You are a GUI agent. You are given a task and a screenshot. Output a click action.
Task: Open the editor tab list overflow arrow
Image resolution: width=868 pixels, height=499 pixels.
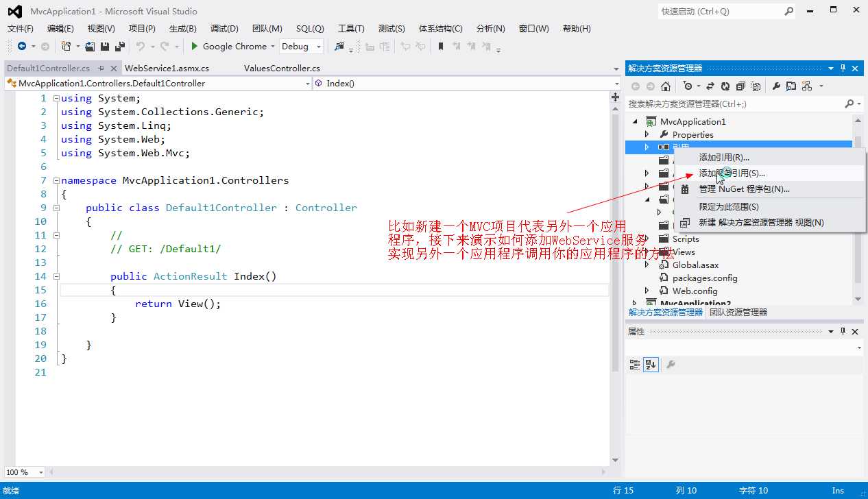point(616,69)
